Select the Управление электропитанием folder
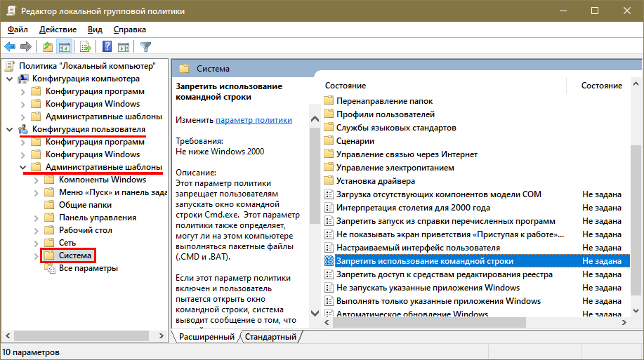 (395, 168)
